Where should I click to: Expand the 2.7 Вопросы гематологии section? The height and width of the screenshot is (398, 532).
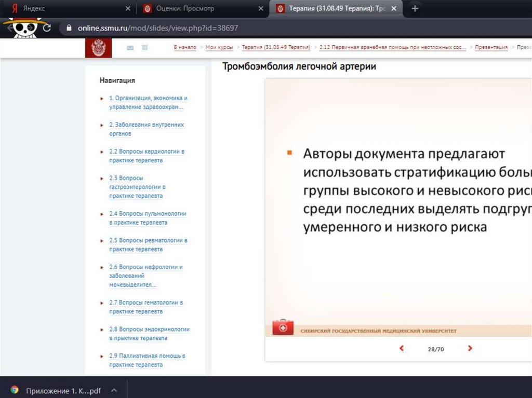coord(102,303)
